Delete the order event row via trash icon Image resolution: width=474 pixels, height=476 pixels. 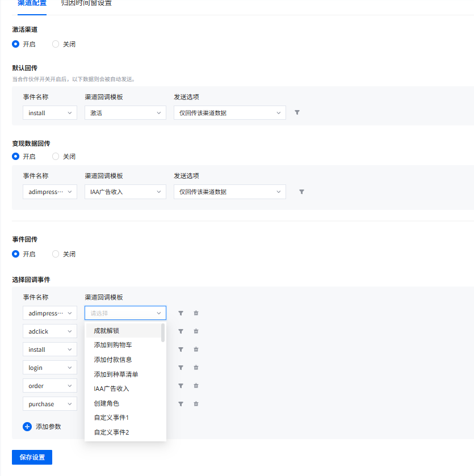pos(195,385)
